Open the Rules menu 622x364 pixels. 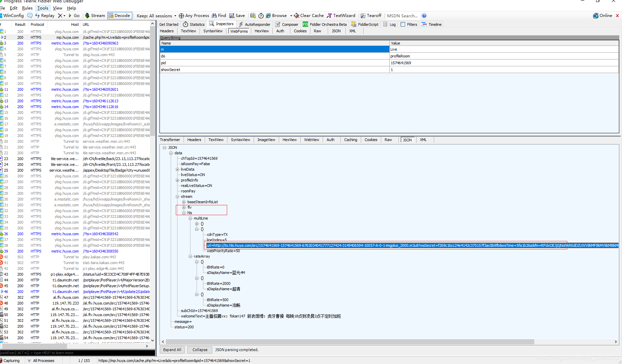point(27,8)
